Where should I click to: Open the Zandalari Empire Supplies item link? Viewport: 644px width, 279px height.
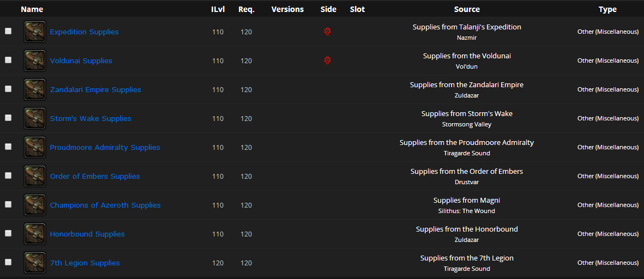(x=95, y=89)
